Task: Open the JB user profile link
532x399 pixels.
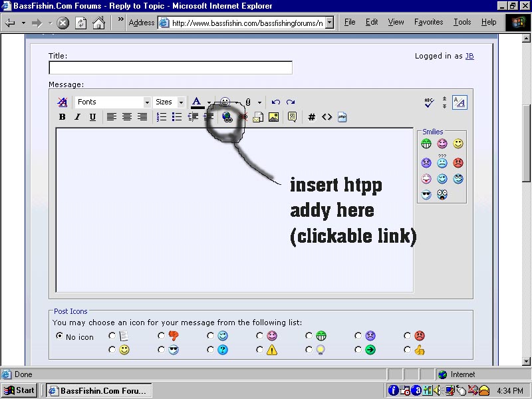Action: [469, 56]
